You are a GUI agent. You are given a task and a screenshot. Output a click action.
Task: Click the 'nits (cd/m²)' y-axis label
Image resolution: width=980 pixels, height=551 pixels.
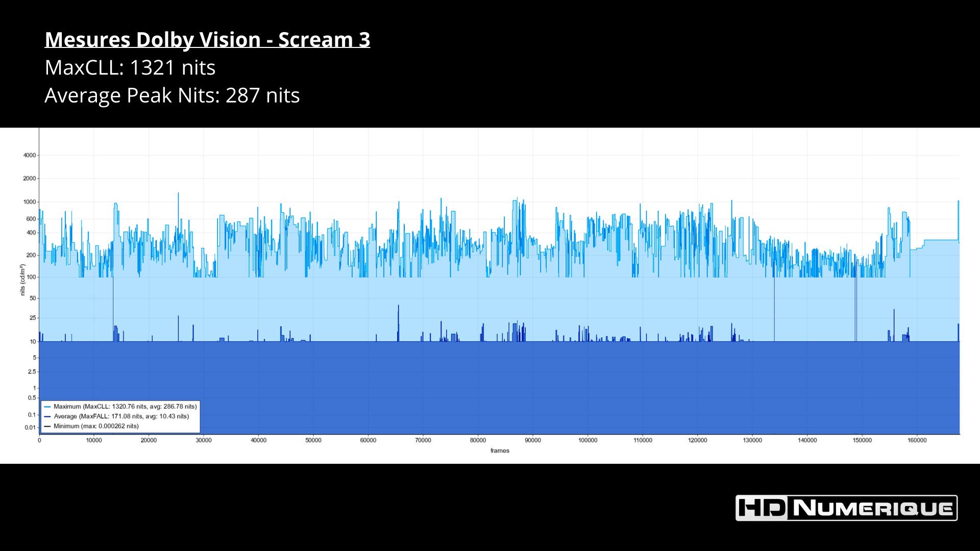[x=22, y=280]
